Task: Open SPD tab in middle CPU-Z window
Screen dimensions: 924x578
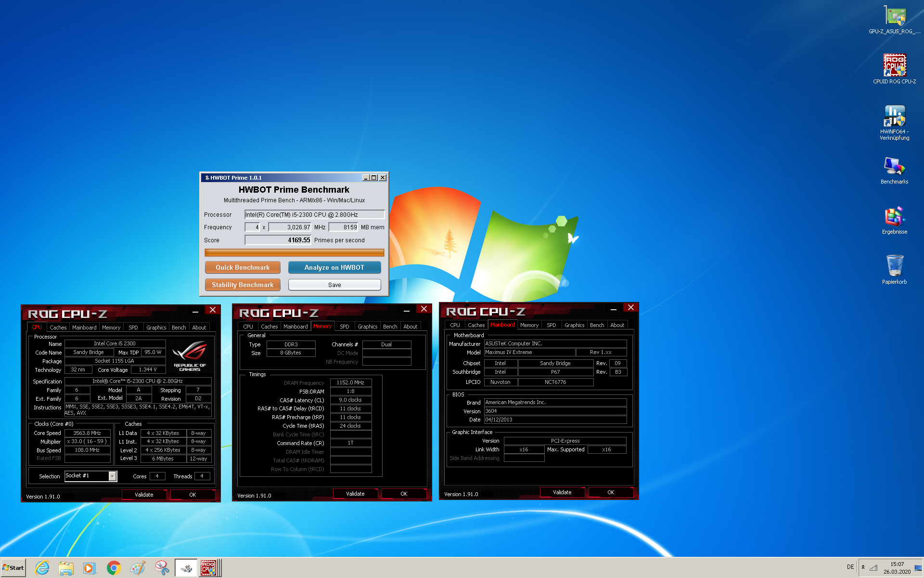Action: pos(345,327)
